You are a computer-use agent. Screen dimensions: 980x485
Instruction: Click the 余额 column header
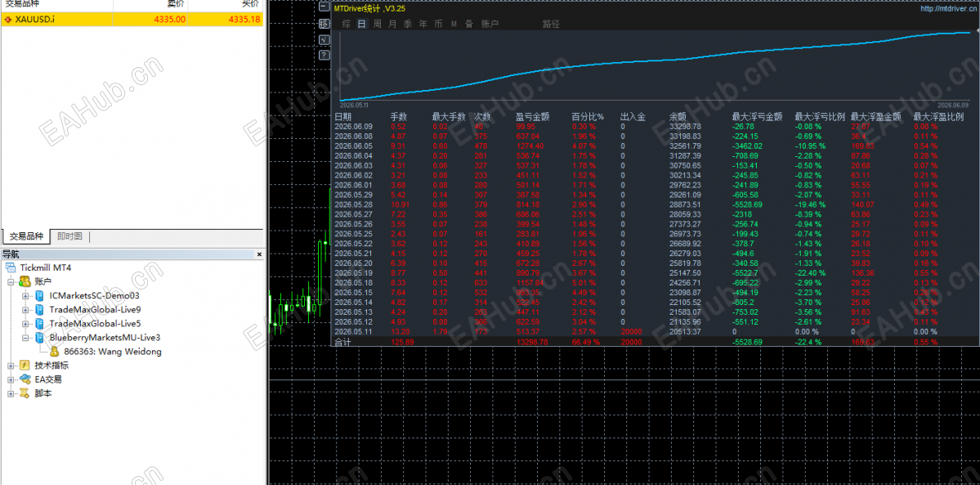point(678,117)
